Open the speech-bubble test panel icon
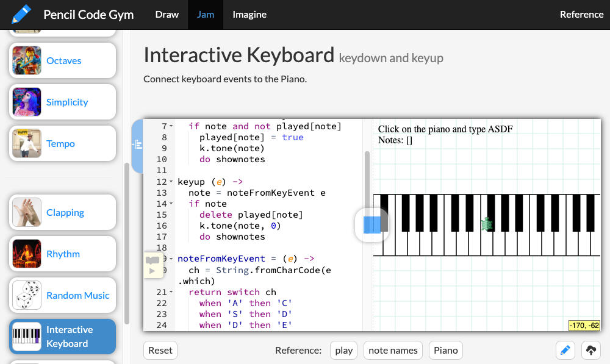610x364 pixels. point(152,260)
